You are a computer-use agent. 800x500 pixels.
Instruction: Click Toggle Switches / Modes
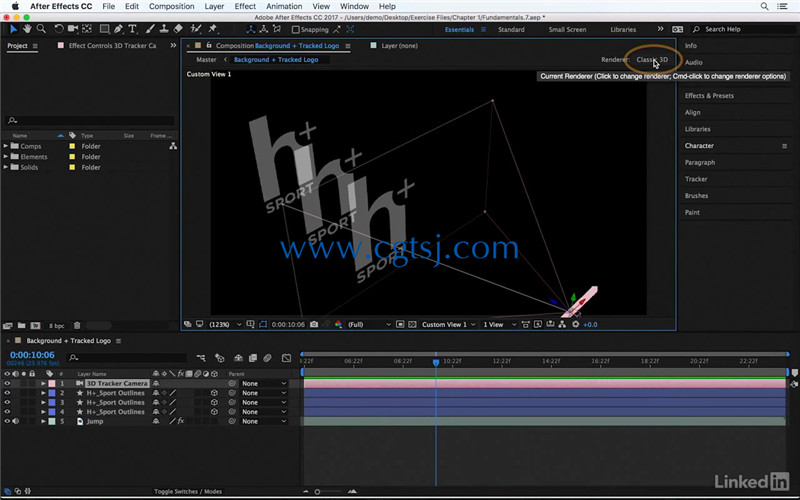(x=188, y=491)
